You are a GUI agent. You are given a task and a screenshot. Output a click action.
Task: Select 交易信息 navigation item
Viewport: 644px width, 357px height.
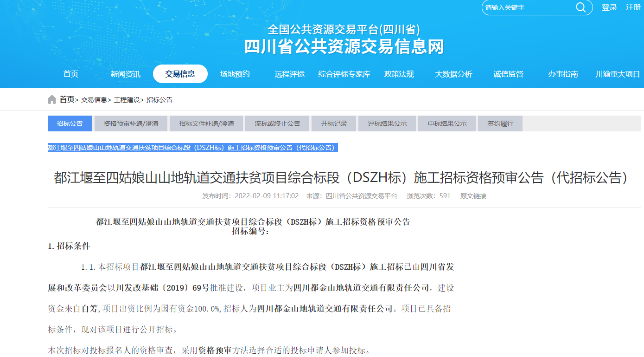click(180, 74)
